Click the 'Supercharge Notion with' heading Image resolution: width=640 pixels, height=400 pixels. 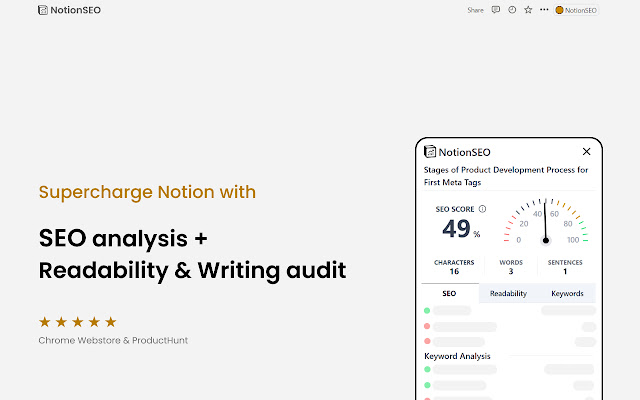point(147,192)
